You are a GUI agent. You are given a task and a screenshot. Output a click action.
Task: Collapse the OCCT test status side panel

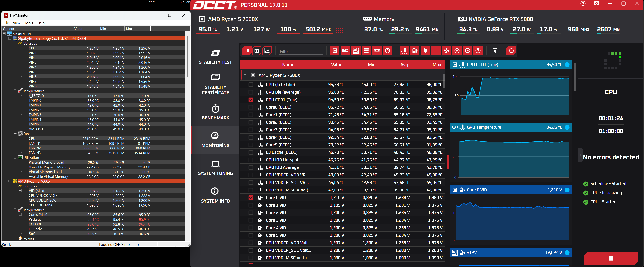[x=580, y=155]
